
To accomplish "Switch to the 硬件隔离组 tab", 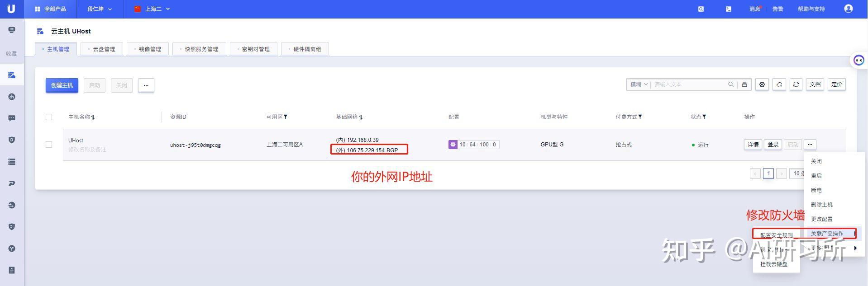I will [x=305, y=49].
